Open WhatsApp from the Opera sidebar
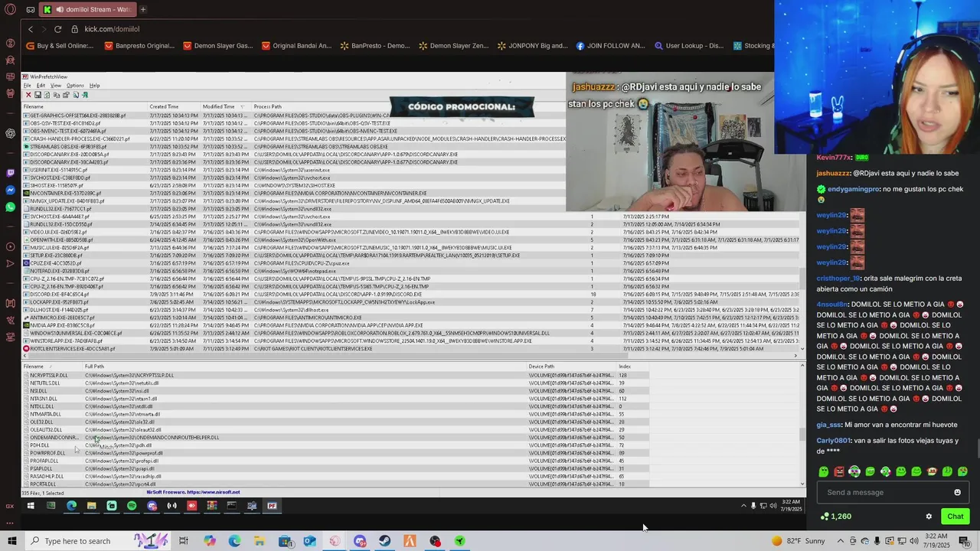The height and width of the screenshot is (551, 980). (x=10, y=207)
